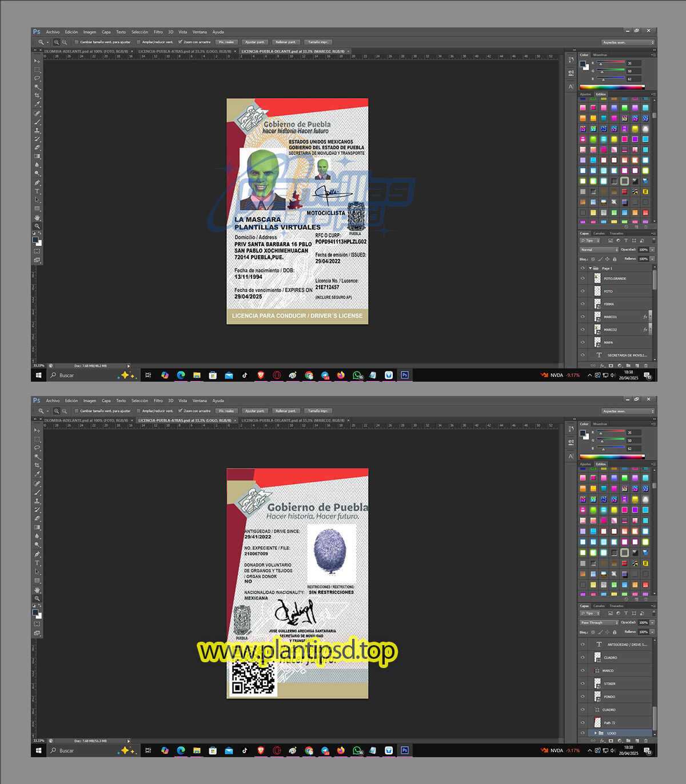Hide the STIKER layer in the bottom window
This screenshot has height=784, width=686.
(x=583, y=683)
